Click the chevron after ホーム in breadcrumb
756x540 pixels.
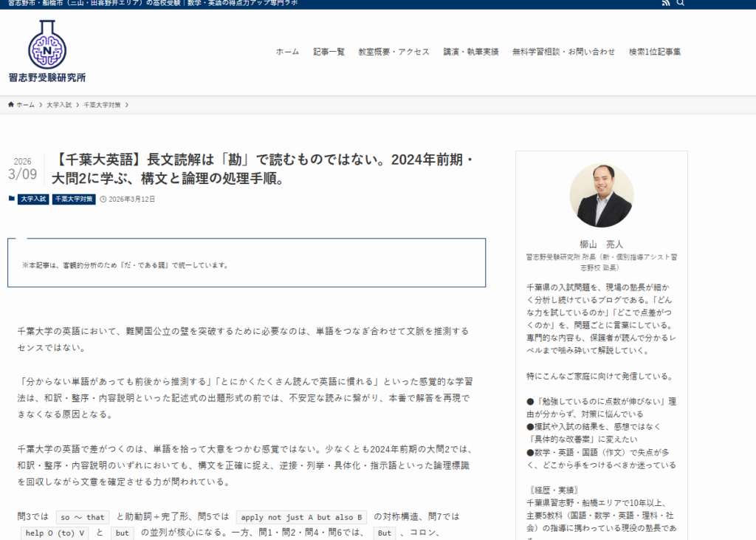41,105
